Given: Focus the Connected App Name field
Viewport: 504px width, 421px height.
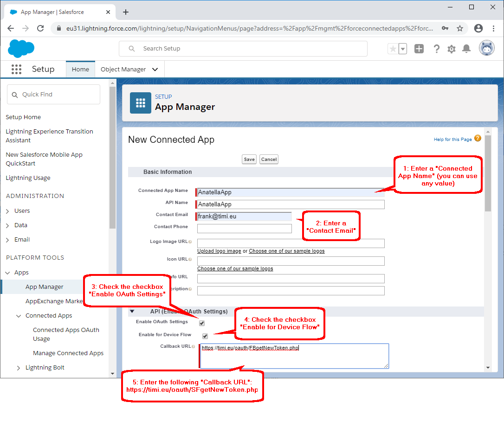Looking at the screenshot, I should (x=291, y=192).
